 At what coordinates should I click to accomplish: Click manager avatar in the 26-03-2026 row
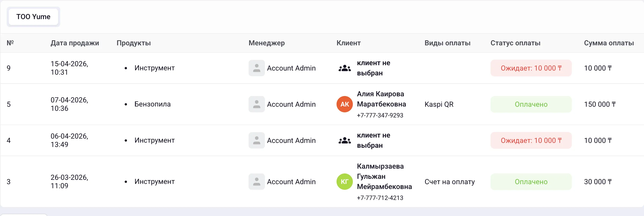256,182
